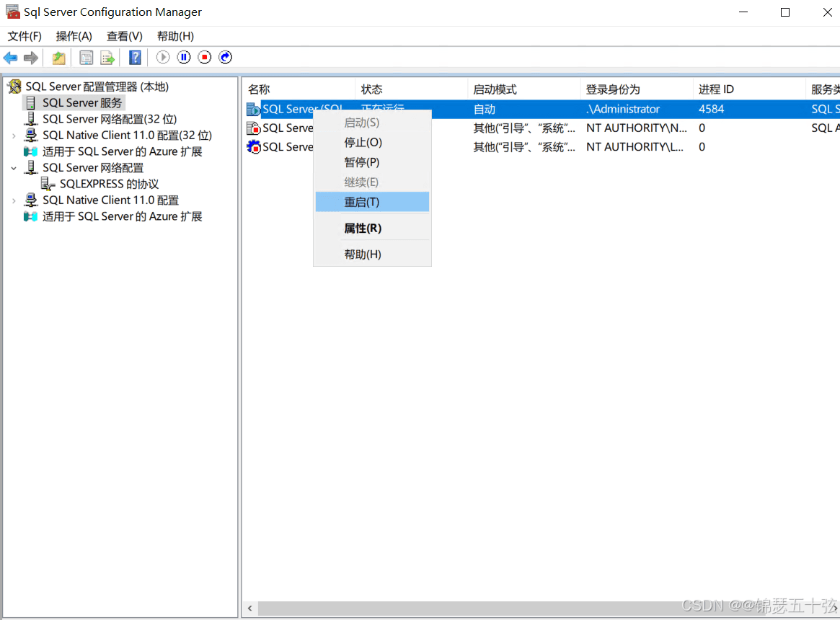Click process ID 0 in the NT AUTHORITY\L... row
Screen dimensions: 840x620
tap(702, 147)
